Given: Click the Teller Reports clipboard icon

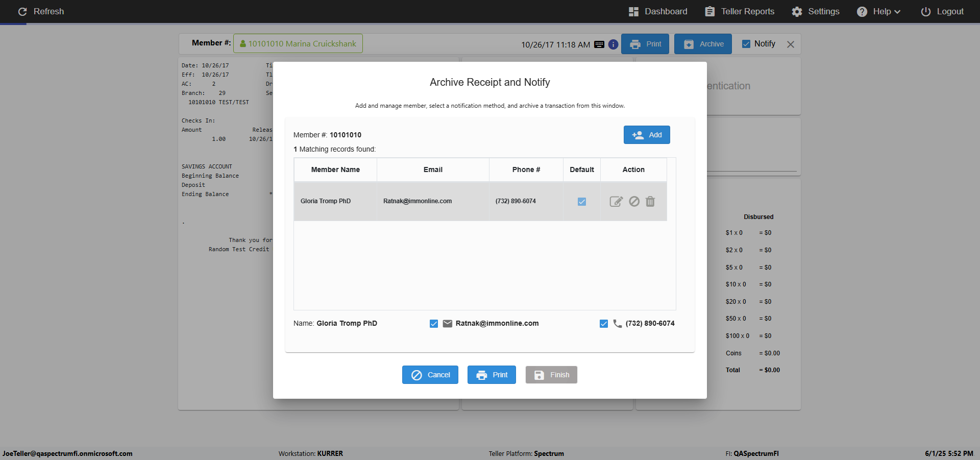Looking at the screenshot, I should [x=710, y=12].
